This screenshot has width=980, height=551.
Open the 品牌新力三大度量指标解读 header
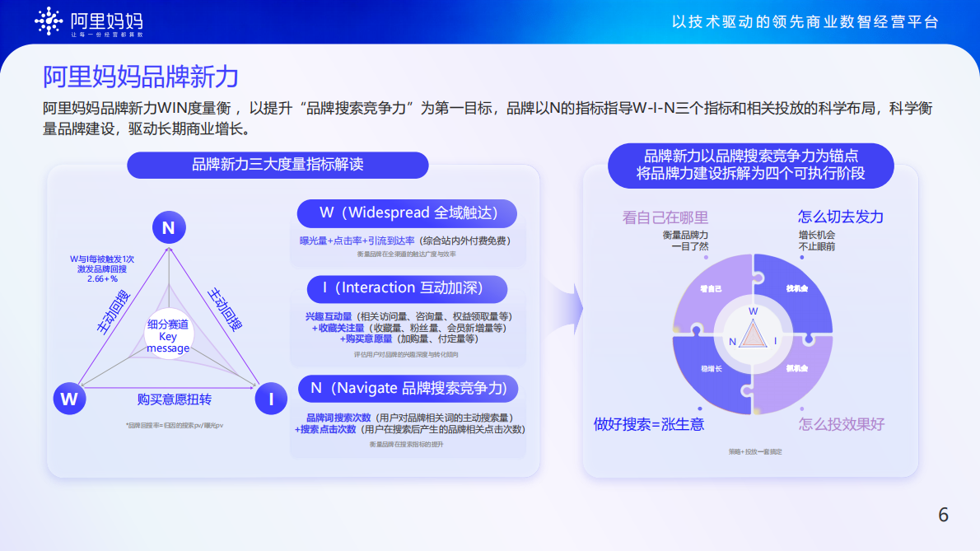click(x=278, y=165)
